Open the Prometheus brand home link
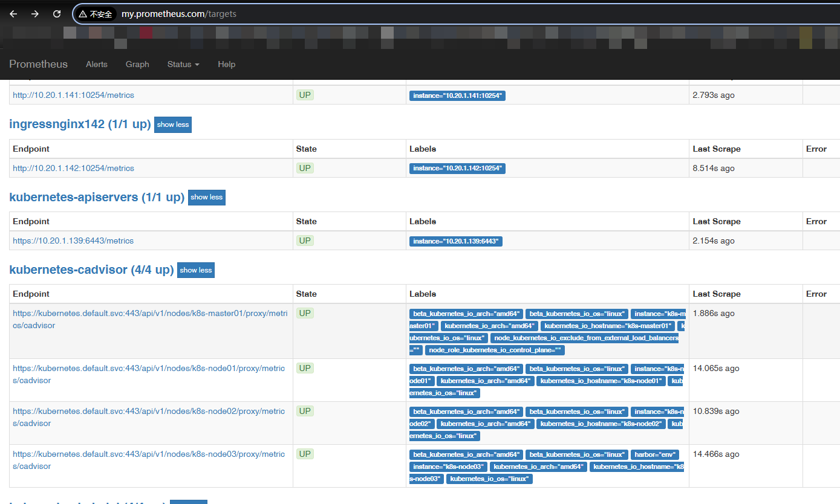The width and height of the screenshot is (840, 504). point(39,64)
